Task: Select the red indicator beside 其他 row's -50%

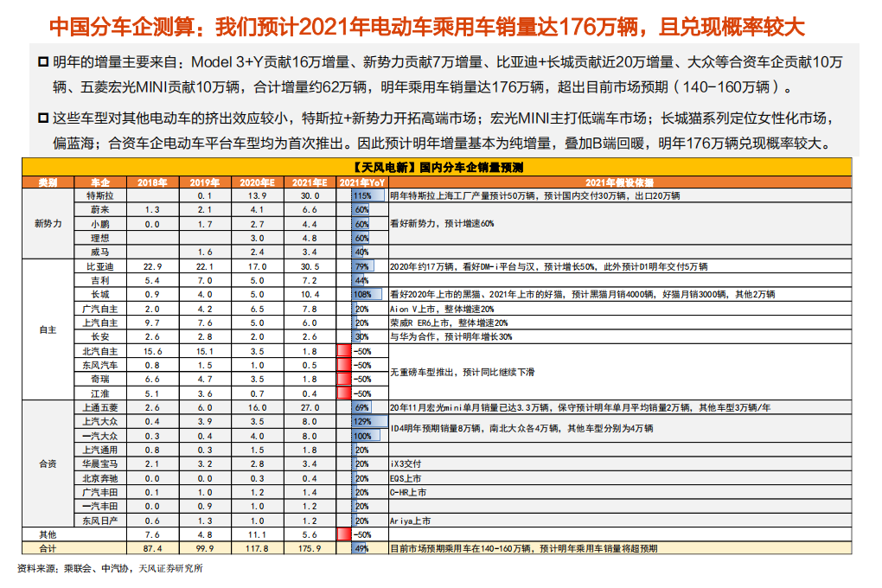Action: 344,534
